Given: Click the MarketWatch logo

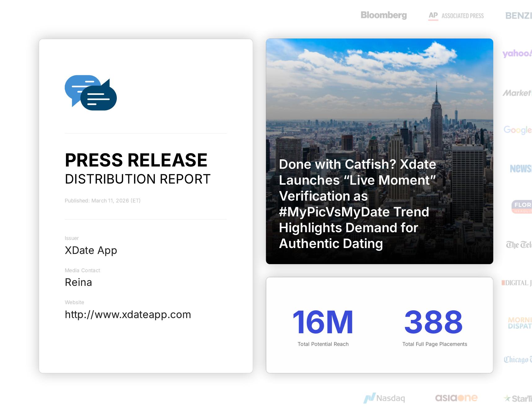Looking at the screenshot, I should [x=517, y=93].
